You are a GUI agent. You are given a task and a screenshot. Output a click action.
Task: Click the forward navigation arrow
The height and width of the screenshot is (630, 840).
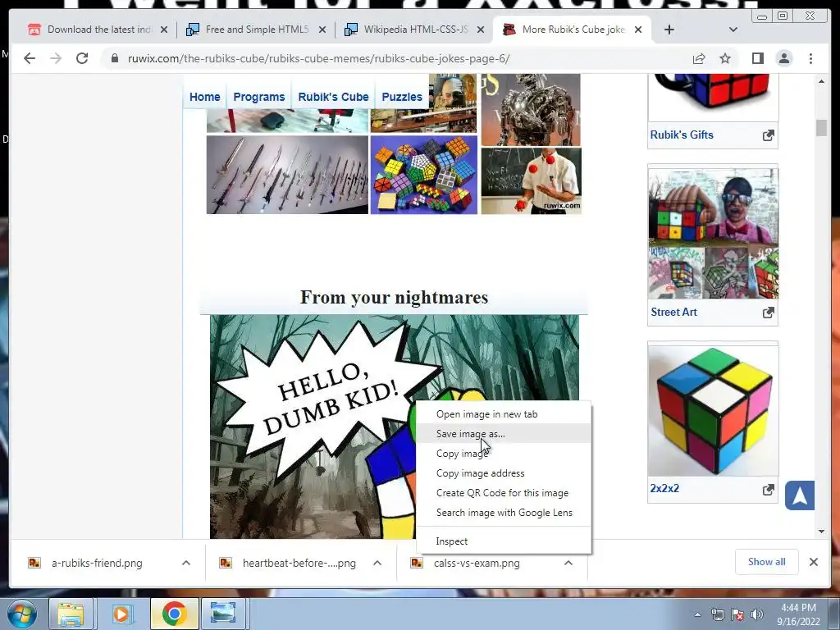point(56,58)
